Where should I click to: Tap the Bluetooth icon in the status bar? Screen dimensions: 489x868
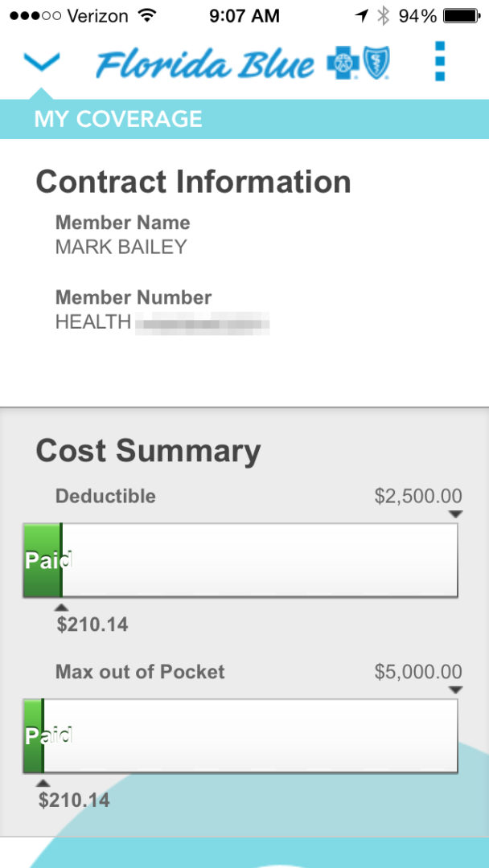pos(384,14)
